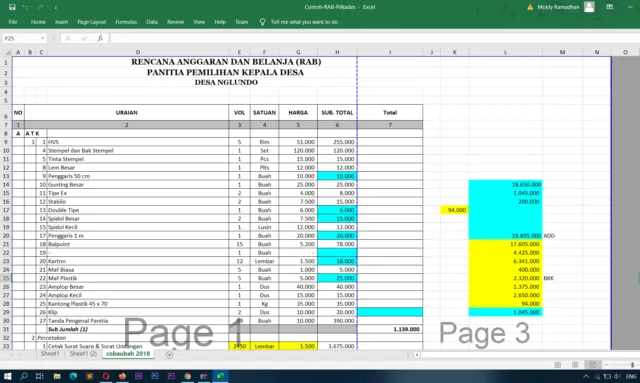
Task: Open the Customize Quick Access Toolbar dropdown
Action: click(x=56, y=7)
